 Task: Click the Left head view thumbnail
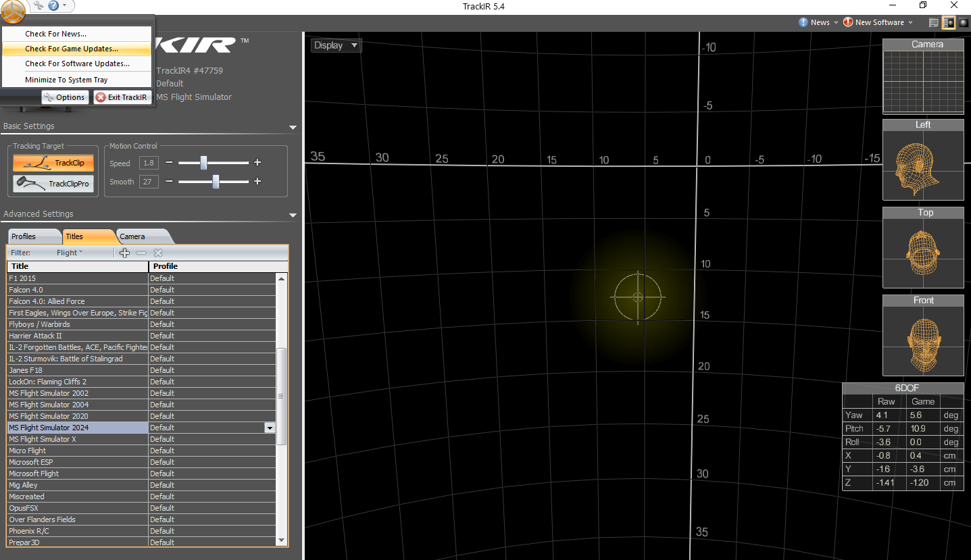(x=923, y=159)
